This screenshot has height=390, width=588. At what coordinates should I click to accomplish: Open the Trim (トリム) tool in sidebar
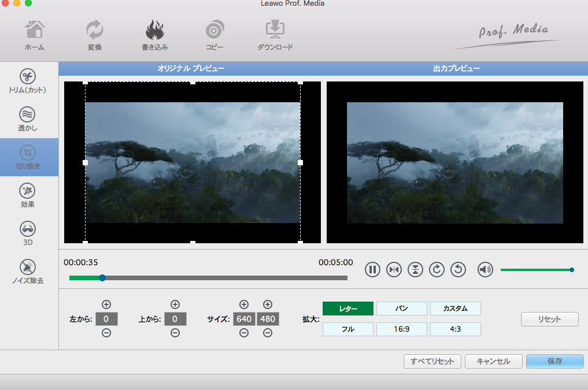click(x=28, y=76)
